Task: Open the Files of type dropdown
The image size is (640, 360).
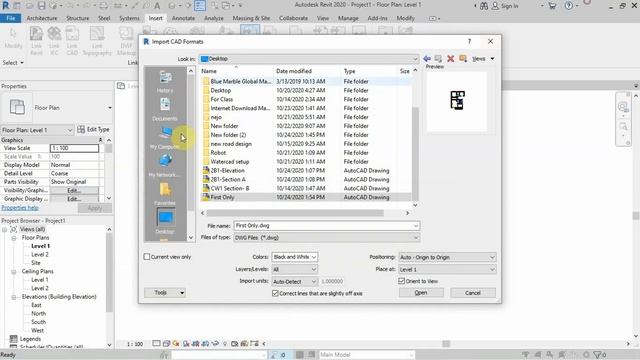Action: pos(327,238)
